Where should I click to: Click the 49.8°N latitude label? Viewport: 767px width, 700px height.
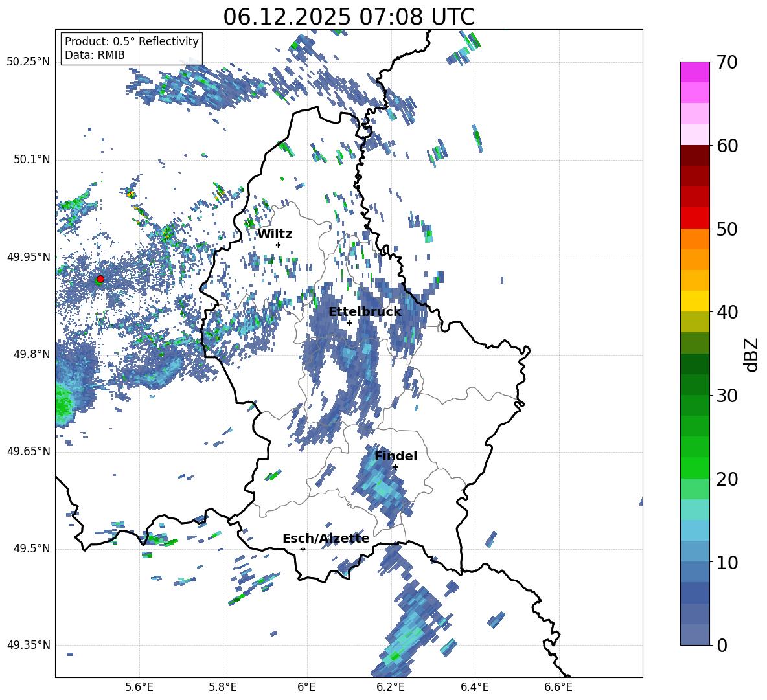(32, 354)
